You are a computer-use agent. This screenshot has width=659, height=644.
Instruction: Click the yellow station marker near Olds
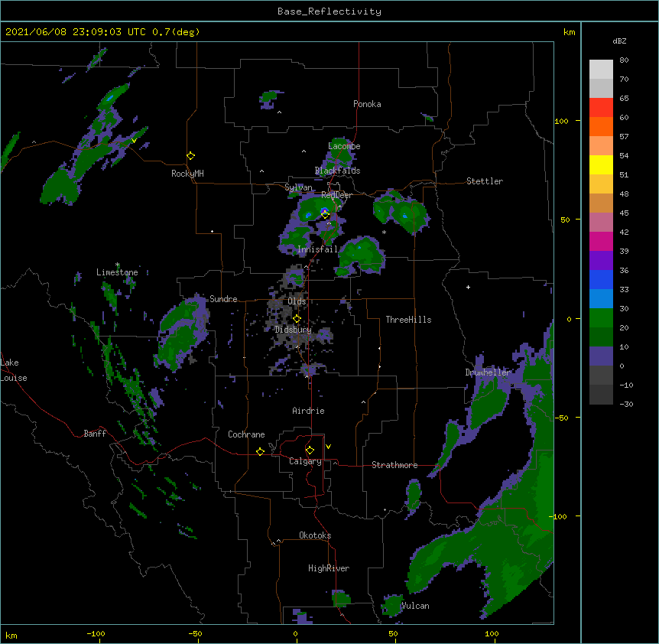[297, 319]
